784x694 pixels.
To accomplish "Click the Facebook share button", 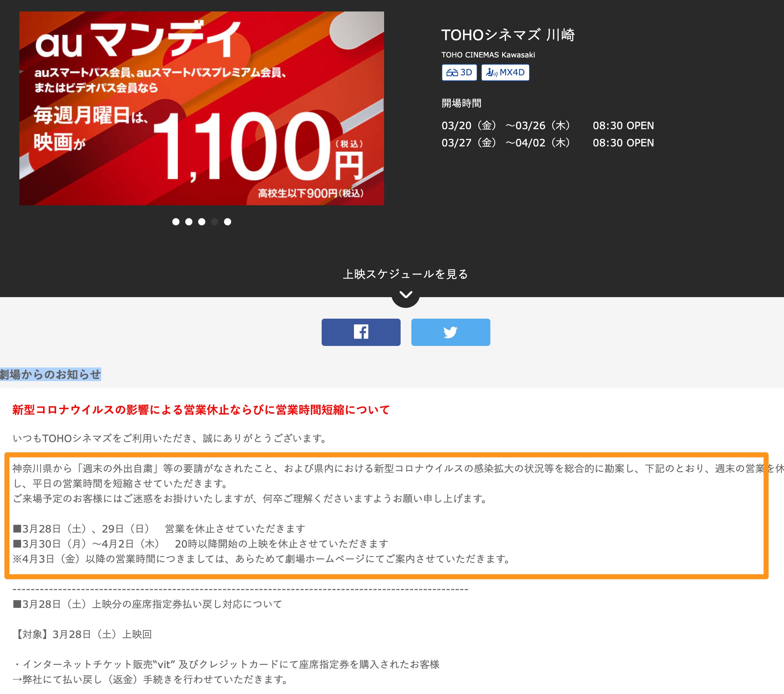I will [360, 332].
